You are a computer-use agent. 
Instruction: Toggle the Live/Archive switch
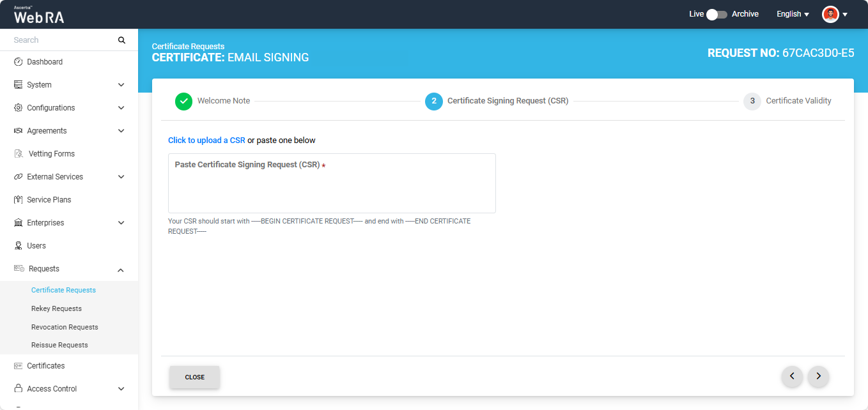point(717,14)
